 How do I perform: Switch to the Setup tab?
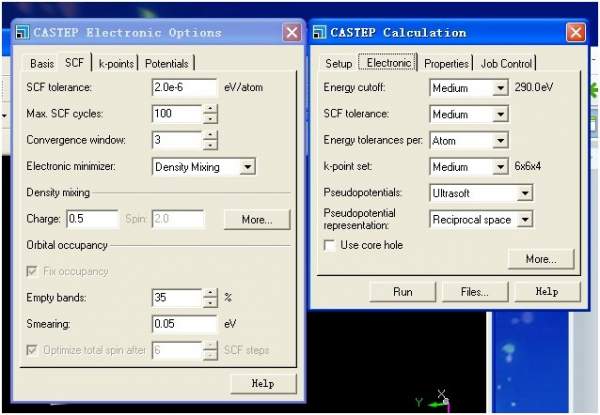click(x=339, y=63)
